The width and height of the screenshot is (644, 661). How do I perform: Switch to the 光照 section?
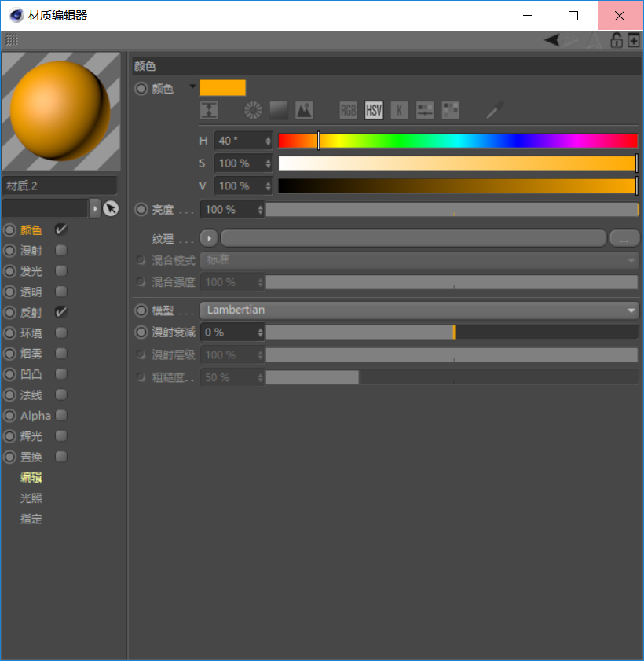[31, 498]
